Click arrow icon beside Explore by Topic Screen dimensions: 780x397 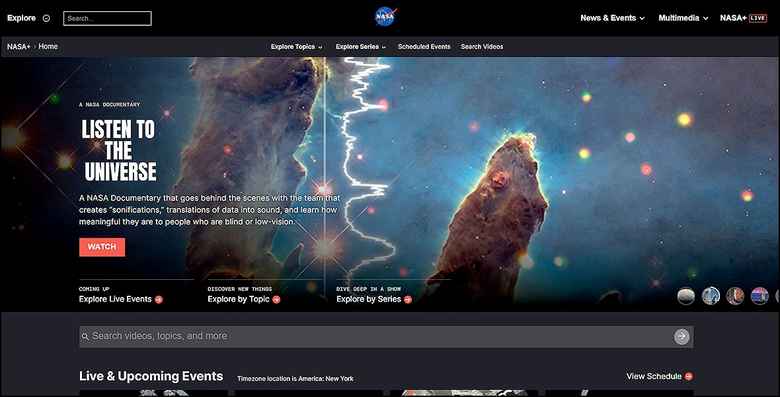[x=277, y=299]
